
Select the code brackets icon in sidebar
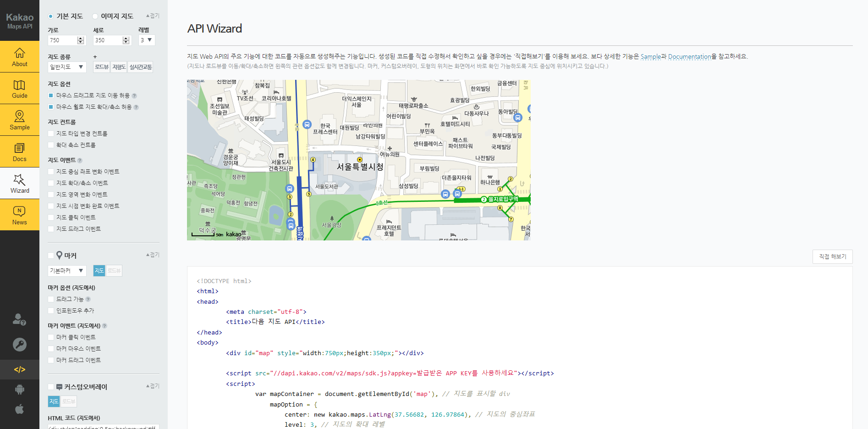20,369
